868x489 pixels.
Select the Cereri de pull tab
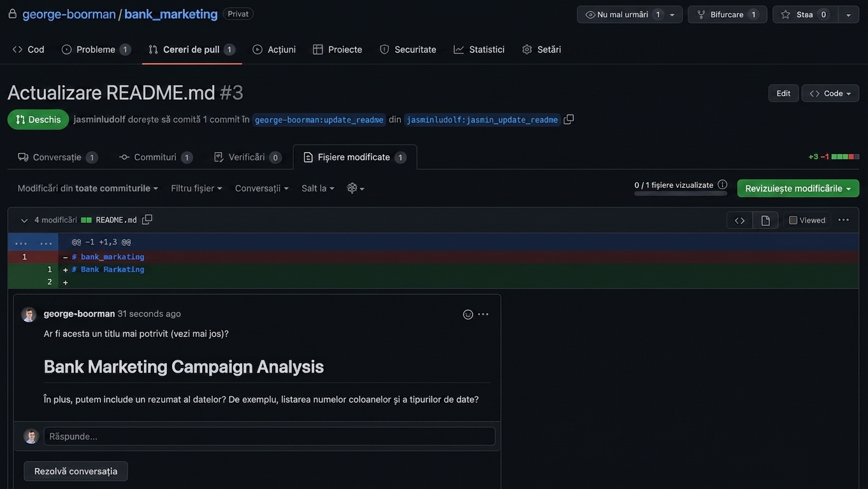tap(192, 50)
